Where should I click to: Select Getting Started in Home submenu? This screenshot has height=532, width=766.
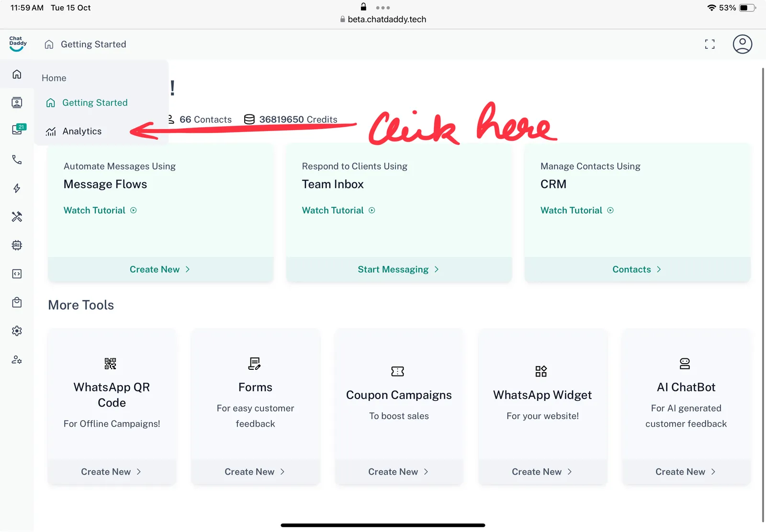[94, 103]
